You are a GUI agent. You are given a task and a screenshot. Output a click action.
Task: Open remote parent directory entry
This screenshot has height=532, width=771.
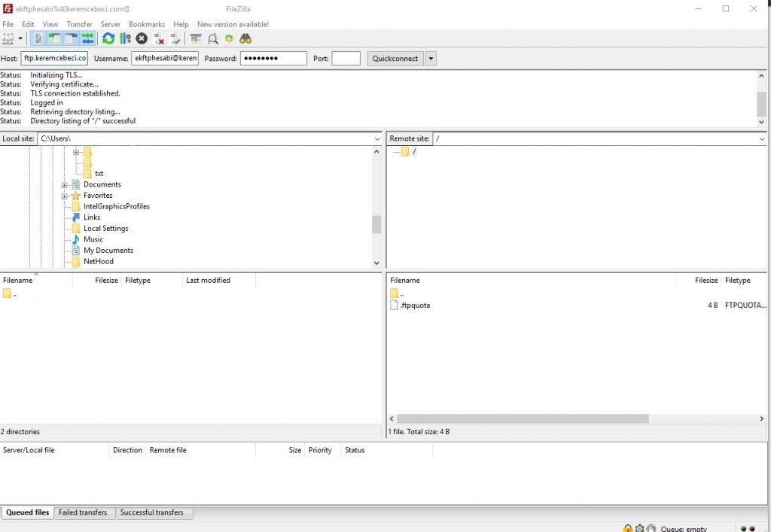[398, 293]
